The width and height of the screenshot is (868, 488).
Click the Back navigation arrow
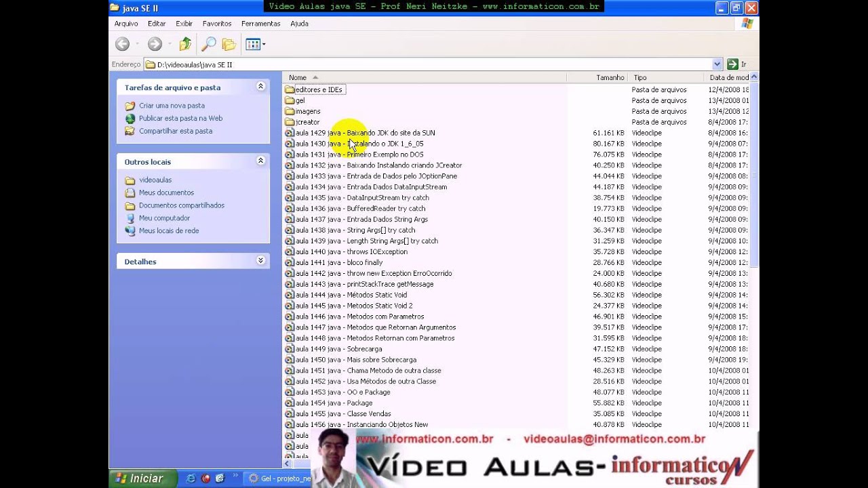click(122, 44)
